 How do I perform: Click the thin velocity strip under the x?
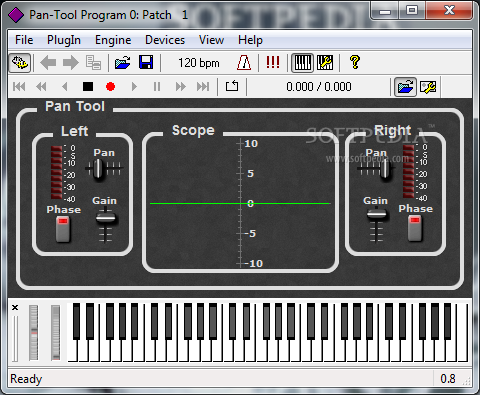(15, 339)
